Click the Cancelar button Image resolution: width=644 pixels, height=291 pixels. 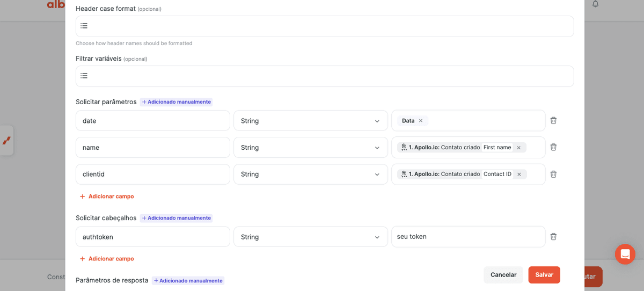pos(503,275)
